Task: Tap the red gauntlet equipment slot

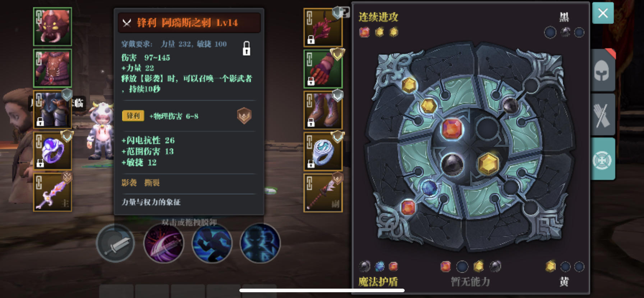Action: point(323,69)
